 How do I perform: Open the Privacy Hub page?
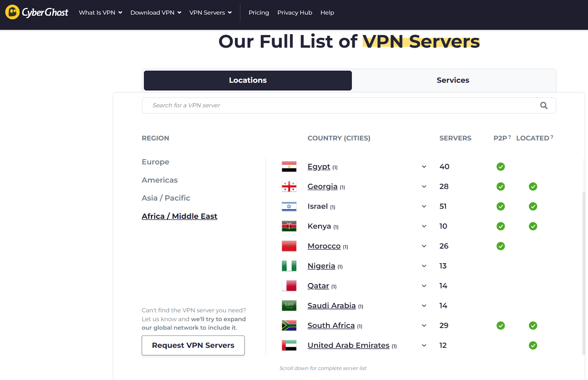coord(295,12)
